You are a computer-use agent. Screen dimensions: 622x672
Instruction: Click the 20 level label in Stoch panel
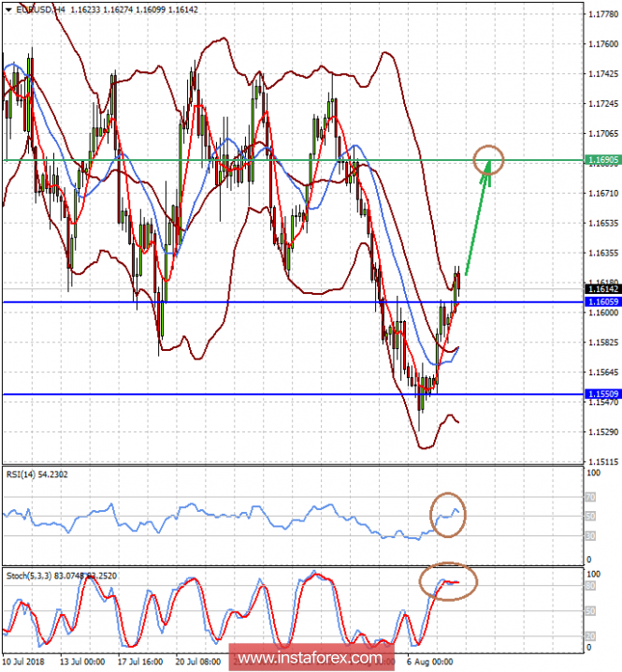click(x=590, y=636)
